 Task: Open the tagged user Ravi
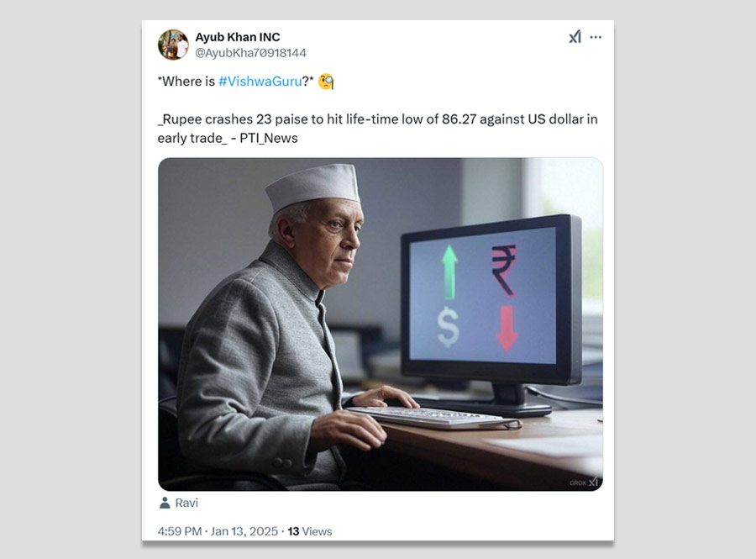186,503
